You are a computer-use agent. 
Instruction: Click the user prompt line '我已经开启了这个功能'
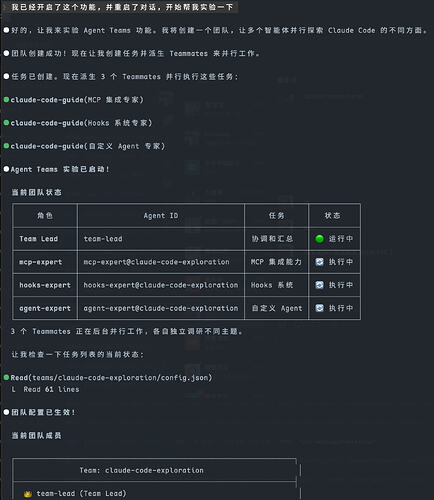coord(122,7)
